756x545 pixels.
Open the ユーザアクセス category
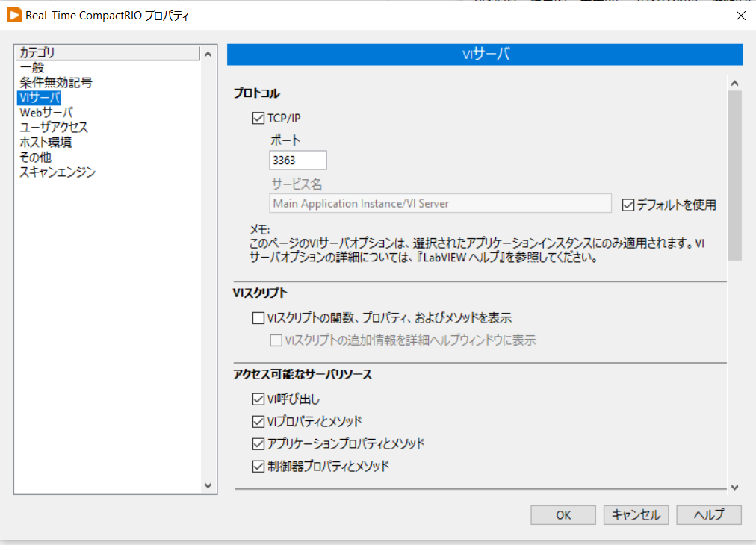(54, 128)
